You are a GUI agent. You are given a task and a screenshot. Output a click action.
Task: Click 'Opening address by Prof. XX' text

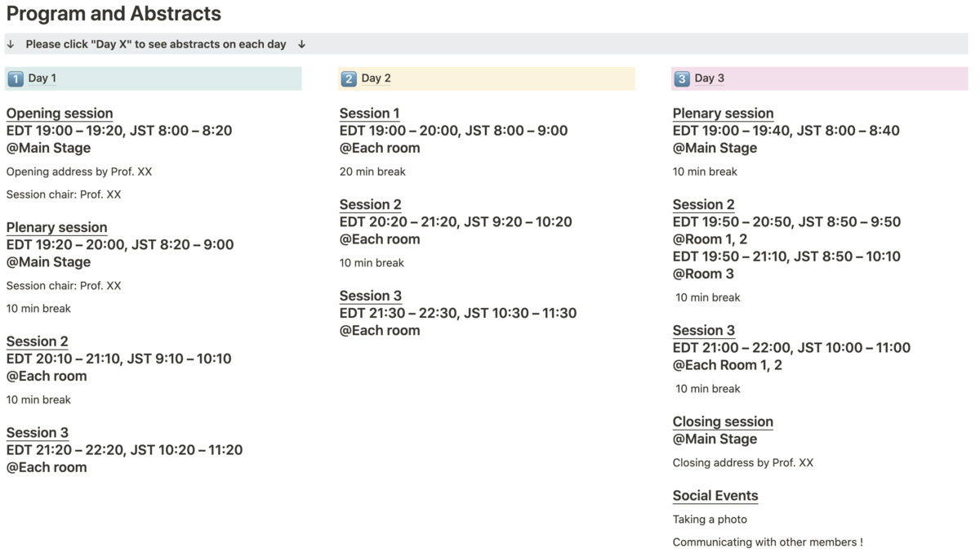79,172
